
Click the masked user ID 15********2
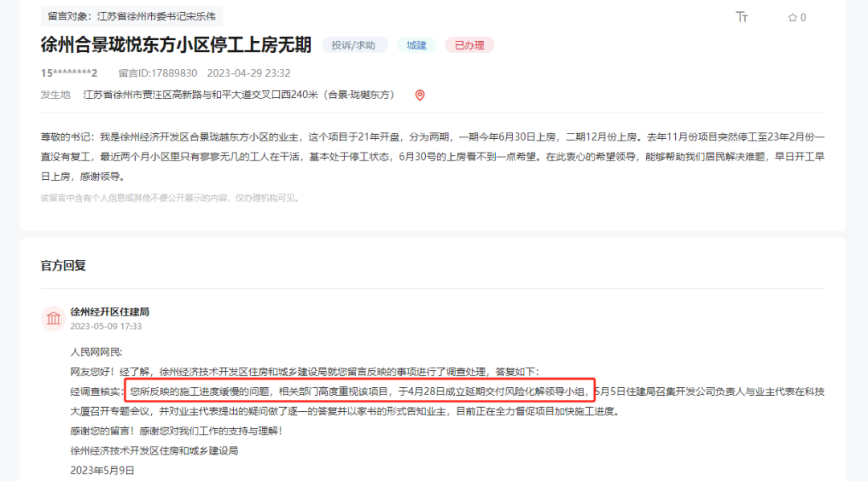pyautogui.click(x=68, y=73)
